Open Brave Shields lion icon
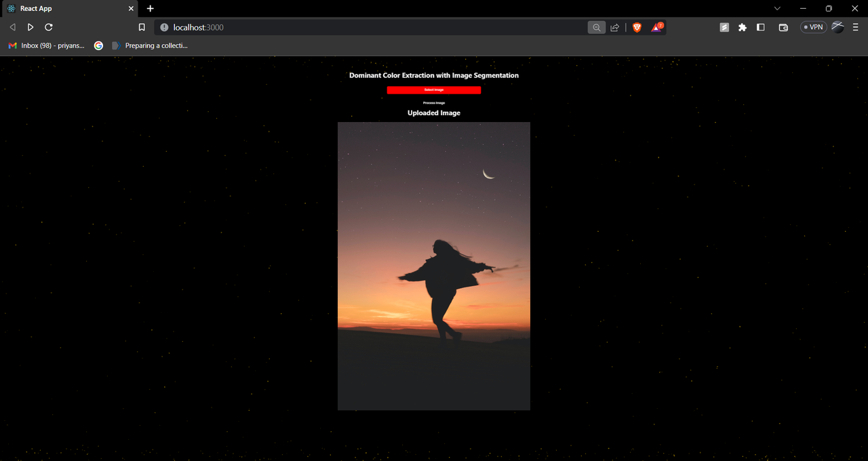 tap(637, 27)
